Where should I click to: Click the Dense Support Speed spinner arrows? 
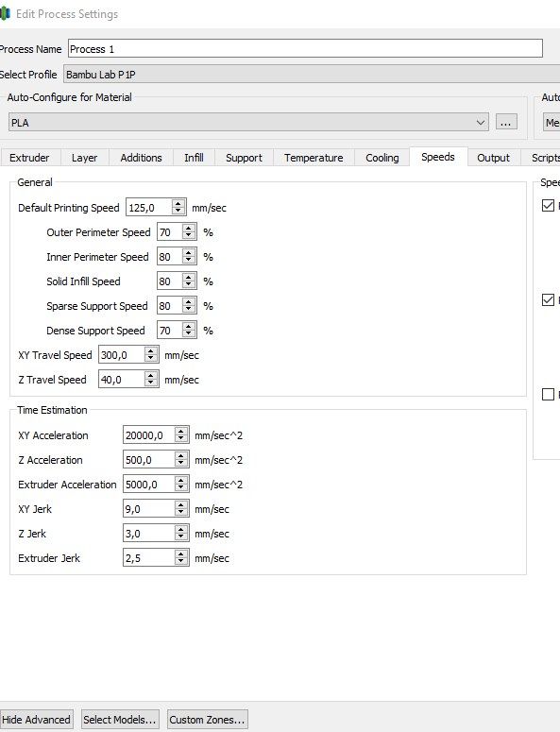click(189, 331)
